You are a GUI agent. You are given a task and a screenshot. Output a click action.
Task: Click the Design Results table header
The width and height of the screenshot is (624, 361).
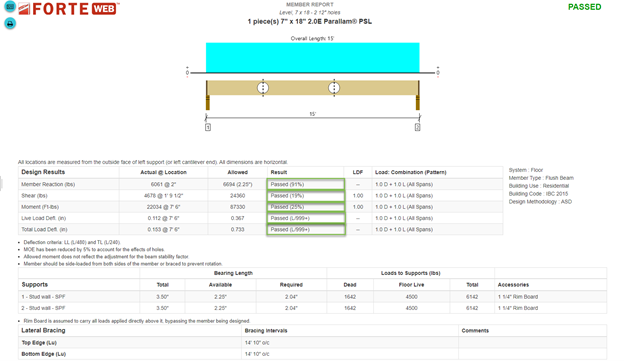[x=43, y=172]
